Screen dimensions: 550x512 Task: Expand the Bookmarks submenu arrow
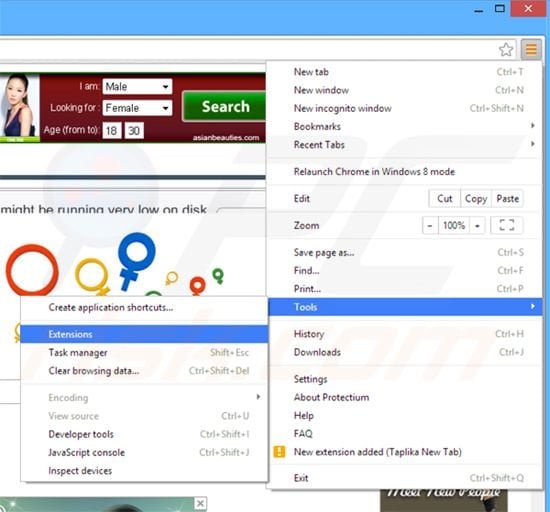(x=532, y=125)
